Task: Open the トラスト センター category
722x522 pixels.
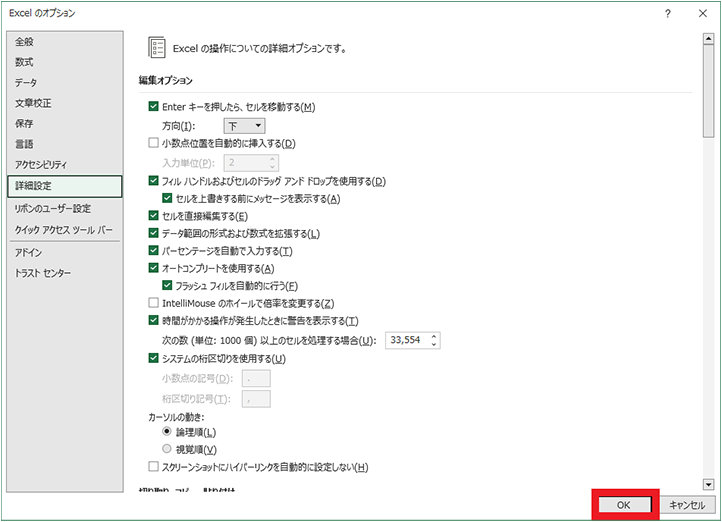Action: tap(64, 273)
